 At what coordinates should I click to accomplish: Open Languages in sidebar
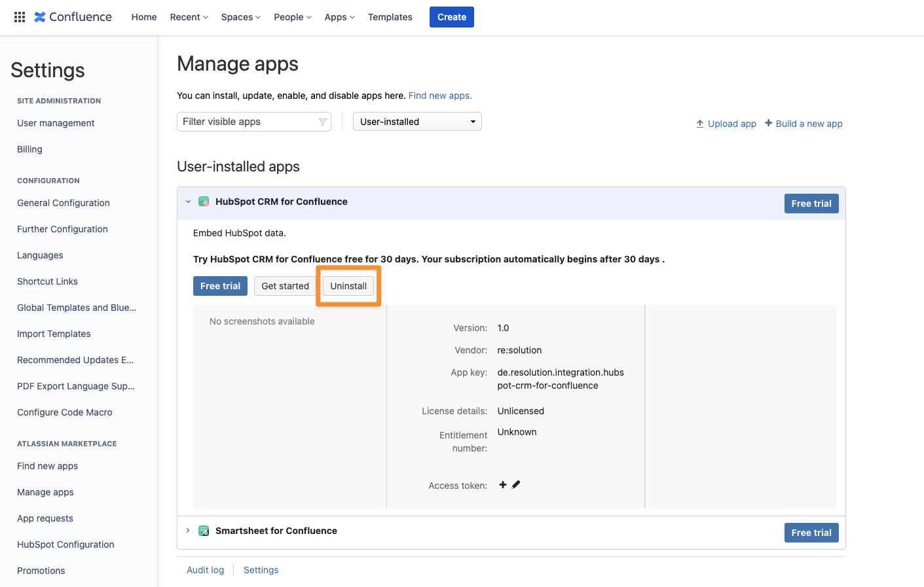(40, 255)
